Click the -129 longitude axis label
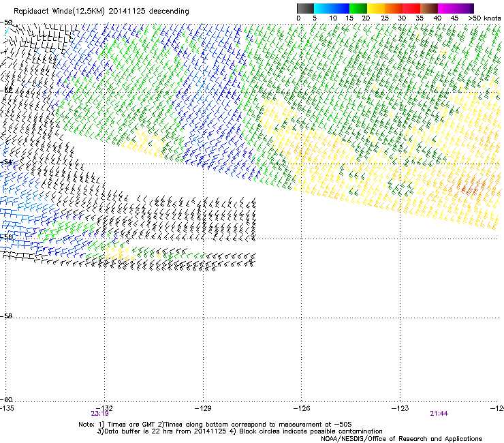This screenshot has width=504, height=443. point(203,408)
